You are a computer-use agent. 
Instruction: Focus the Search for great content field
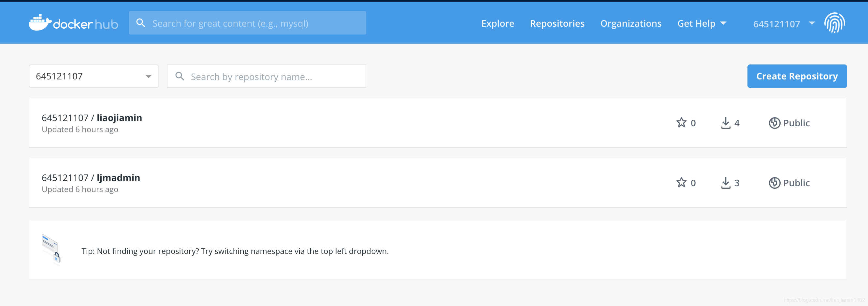[x=247, y=23]
